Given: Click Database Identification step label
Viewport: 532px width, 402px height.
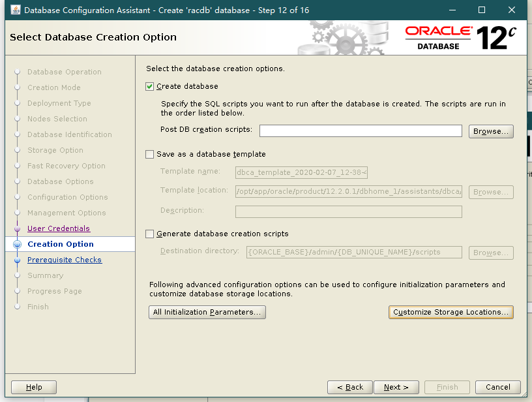Looking at the screenshot, I should [70, 134].
